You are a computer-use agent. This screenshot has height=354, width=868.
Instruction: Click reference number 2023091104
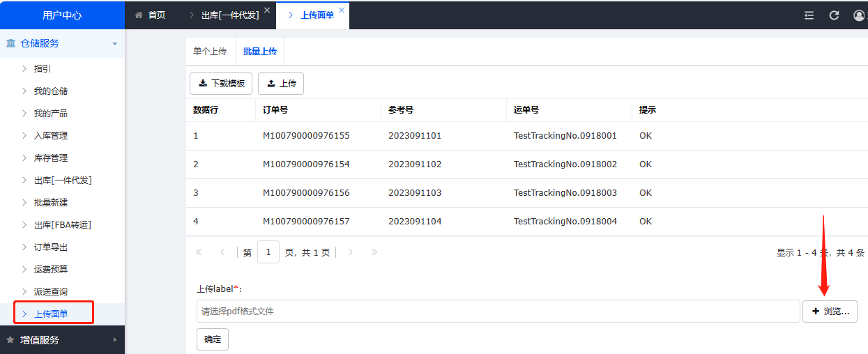[x=415, y=222]
